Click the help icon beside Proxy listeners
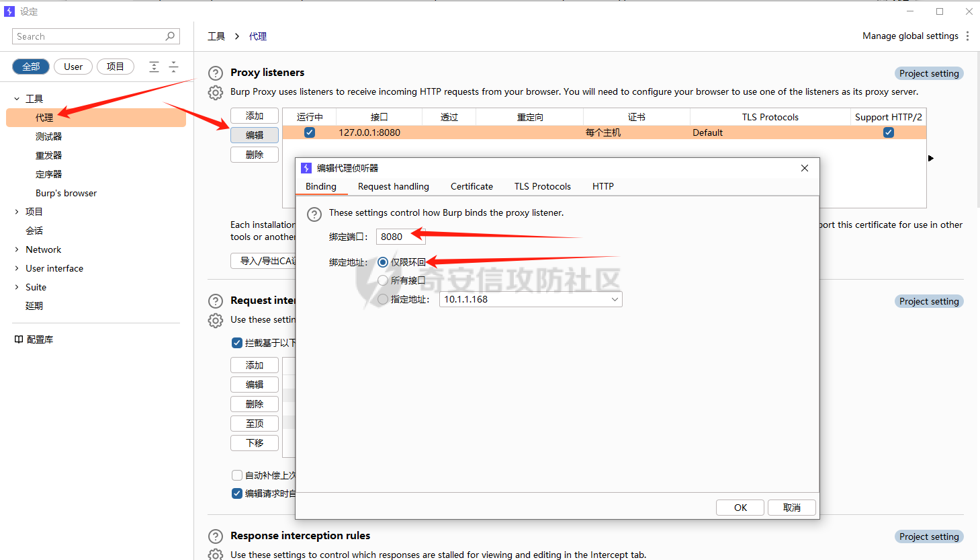 coord(216,73)
